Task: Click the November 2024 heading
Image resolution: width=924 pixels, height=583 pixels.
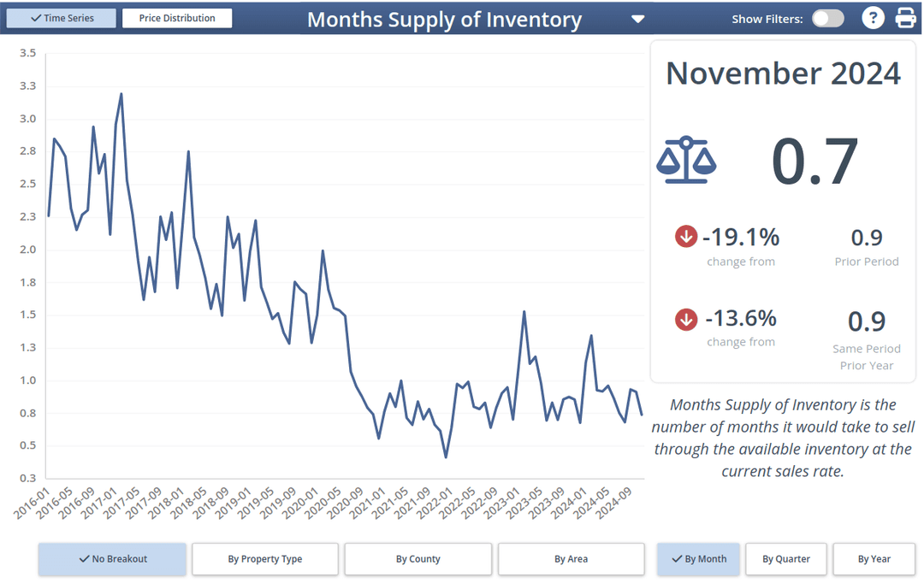Action: click(783, 74)
